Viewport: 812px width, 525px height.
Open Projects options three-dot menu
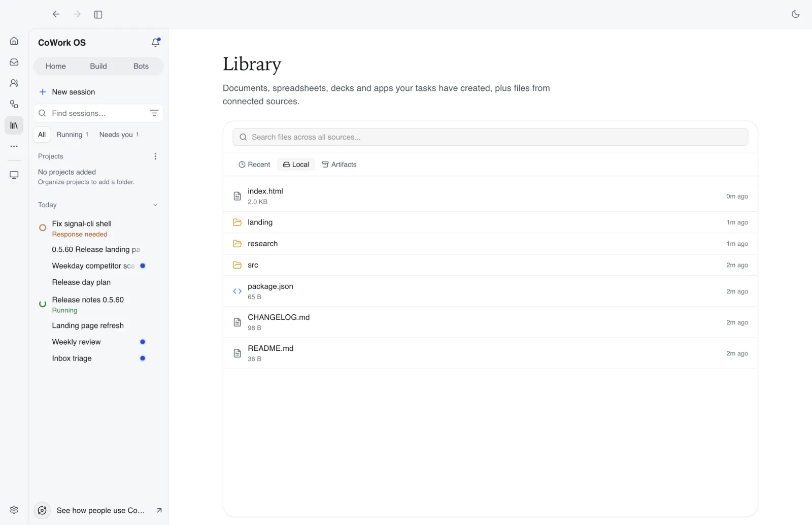click(155, 156)
